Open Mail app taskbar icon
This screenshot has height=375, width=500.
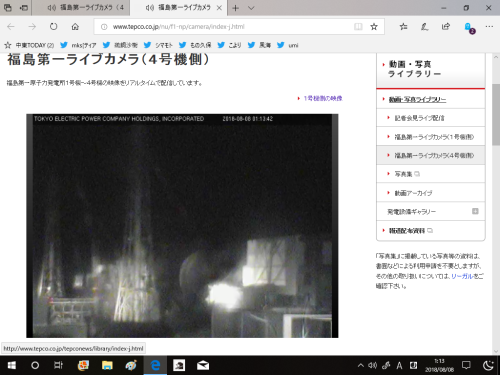tap(203, 366)
